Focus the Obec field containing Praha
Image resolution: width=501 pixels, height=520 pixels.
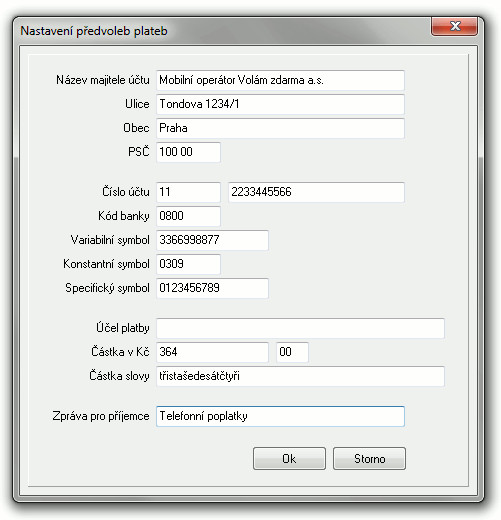280,128
